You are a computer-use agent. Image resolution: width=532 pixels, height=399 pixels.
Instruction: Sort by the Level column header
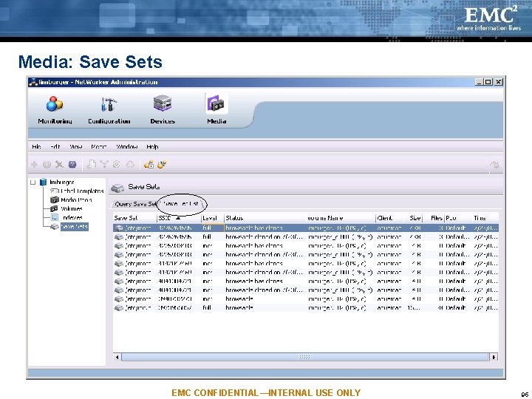pos(213,218)
